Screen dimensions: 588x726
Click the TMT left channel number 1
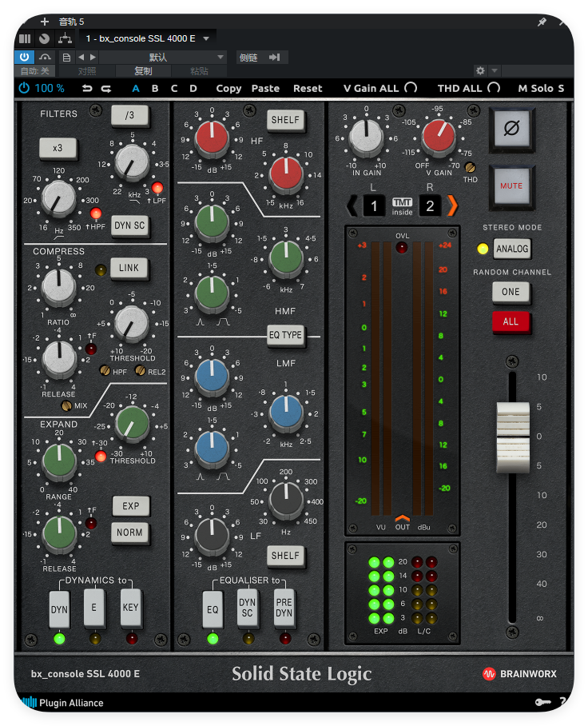pyautogui.click(x=374, y=205)
